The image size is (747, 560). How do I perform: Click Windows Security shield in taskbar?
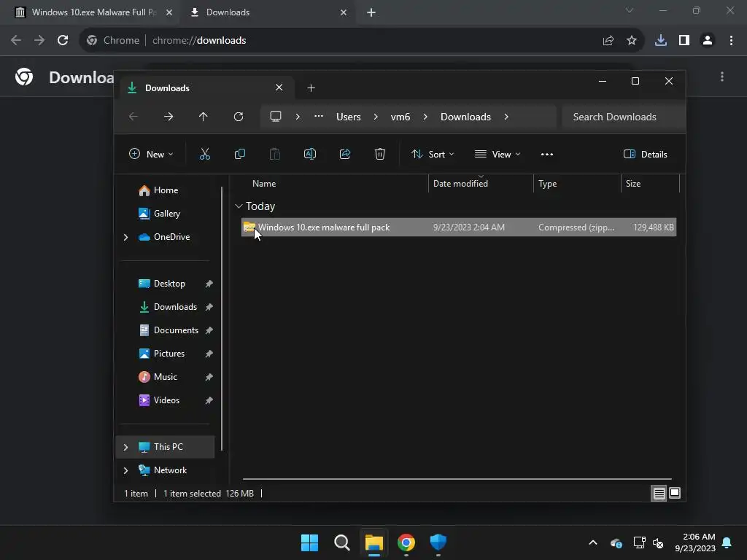tap(438, 542)
